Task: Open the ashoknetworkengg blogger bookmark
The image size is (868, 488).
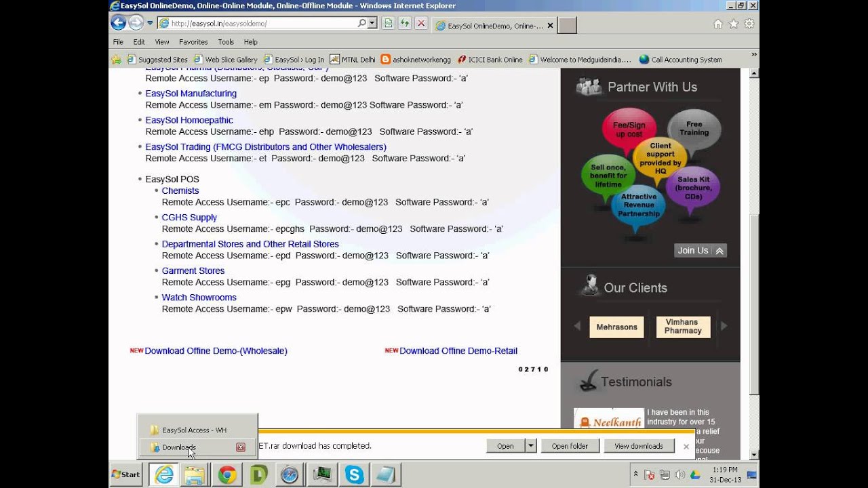Action: [x=416, y=60]
